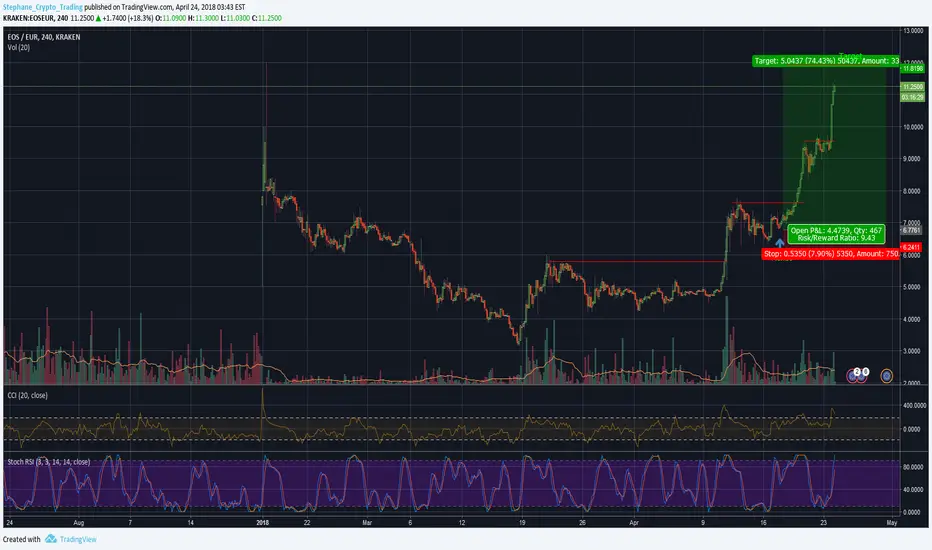The height and width of the screenshot is (550, 932).
Task: Click the 10.0000 price axis label
Action: [x=913, y=127]
